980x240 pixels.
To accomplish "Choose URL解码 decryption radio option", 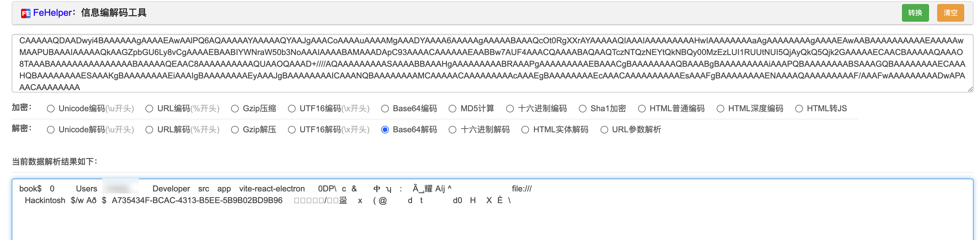I will coord(149,130).
